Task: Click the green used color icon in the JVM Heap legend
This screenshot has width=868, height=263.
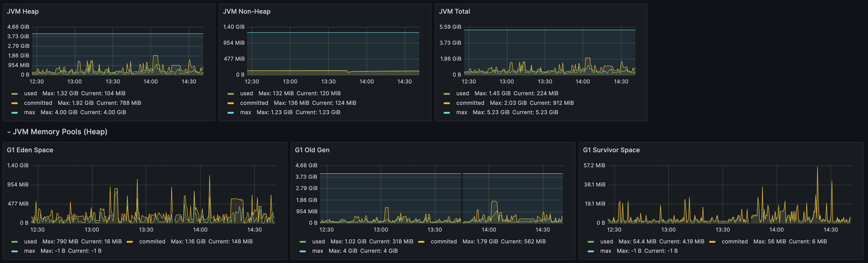Action: (x=15, y=94)
